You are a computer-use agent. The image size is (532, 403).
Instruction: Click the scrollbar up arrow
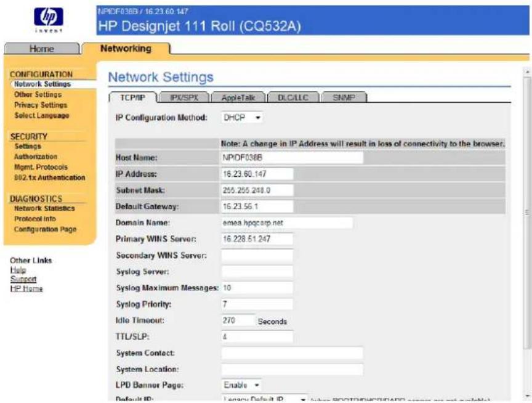[527, 72]
